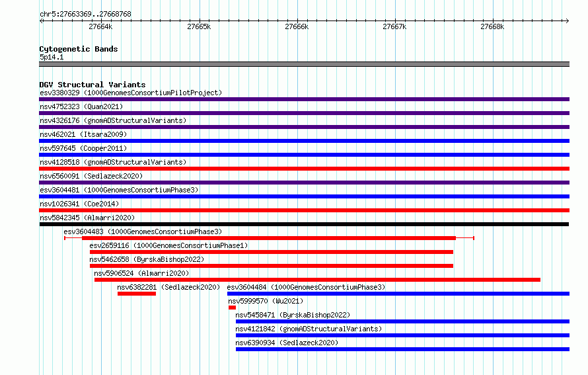Click the red bar of esv3604483
The image size is (588, 375).
[x=269, y=238]
